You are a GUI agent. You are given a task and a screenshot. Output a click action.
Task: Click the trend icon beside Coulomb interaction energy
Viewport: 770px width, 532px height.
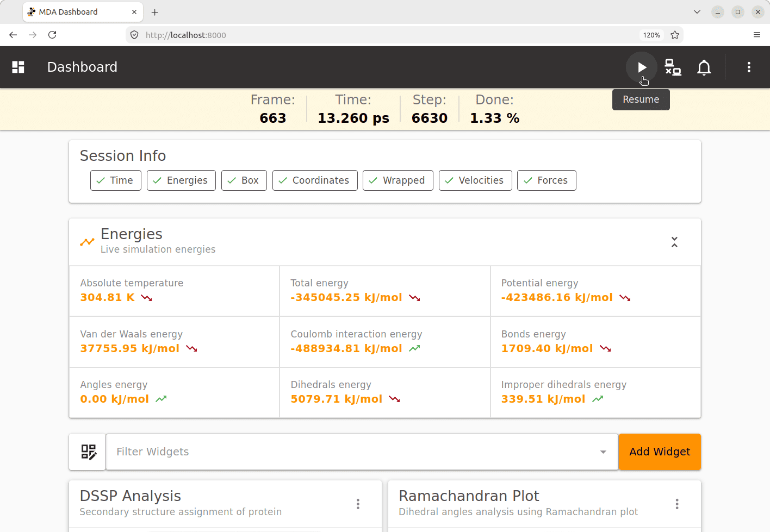click(x=414, y=348)
